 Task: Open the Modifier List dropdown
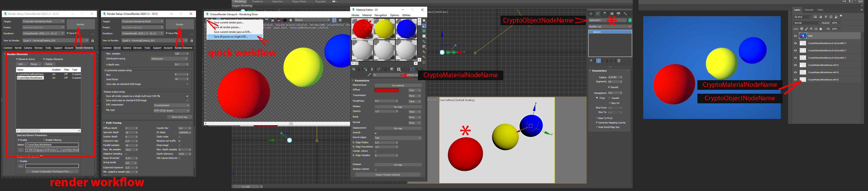coord(610,27)
